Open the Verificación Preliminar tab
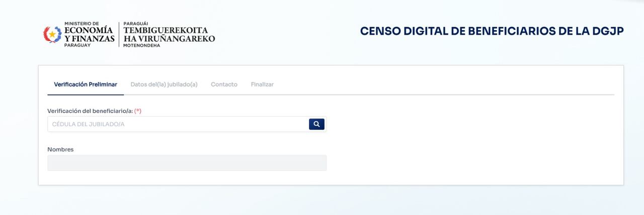This screenshot has height=215, width=644. (x=86, y=84)
